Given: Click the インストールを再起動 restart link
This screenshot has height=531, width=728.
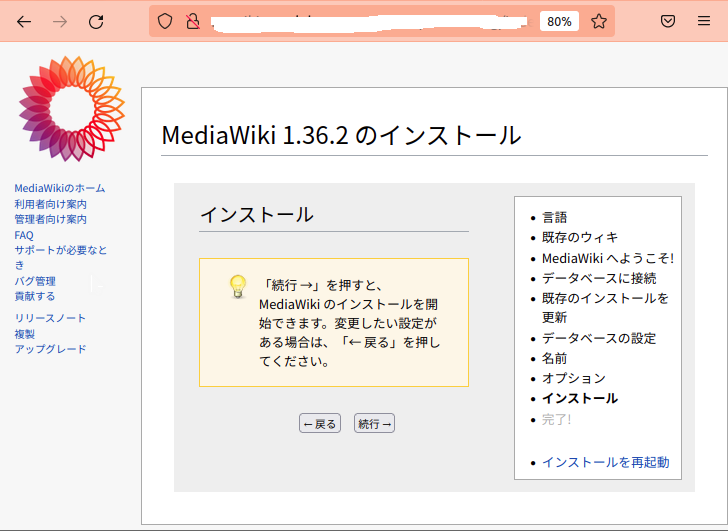Looking at the screenshot, I should pyautogui.click(x=605, y=462).
